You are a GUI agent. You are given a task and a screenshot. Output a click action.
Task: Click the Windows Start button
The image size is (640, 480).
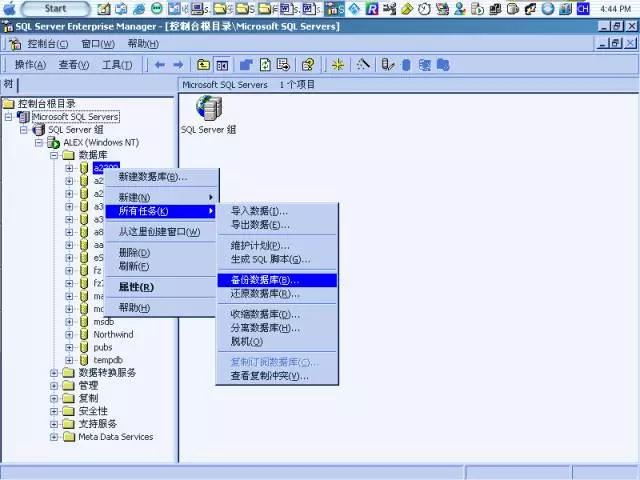pyautogui.click(x=47, y=8)
